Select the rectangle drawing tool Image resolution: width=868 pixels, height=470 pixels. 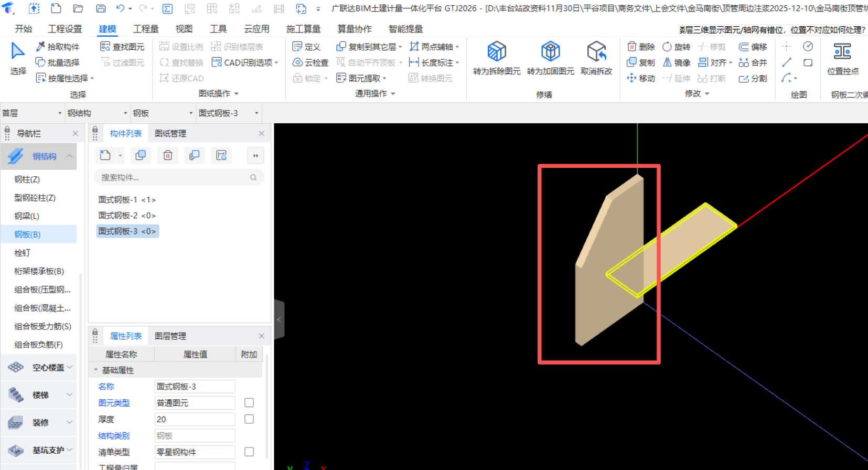coord(808,62)
